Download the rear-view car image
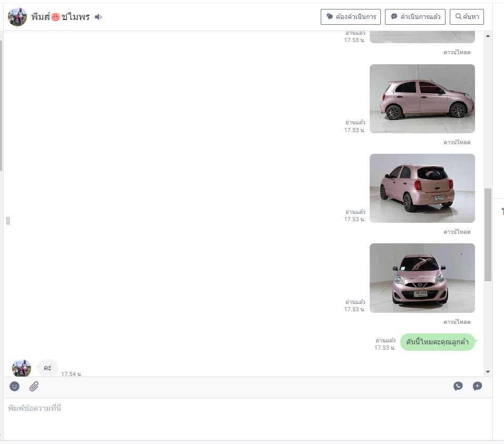 click(457, 232)
